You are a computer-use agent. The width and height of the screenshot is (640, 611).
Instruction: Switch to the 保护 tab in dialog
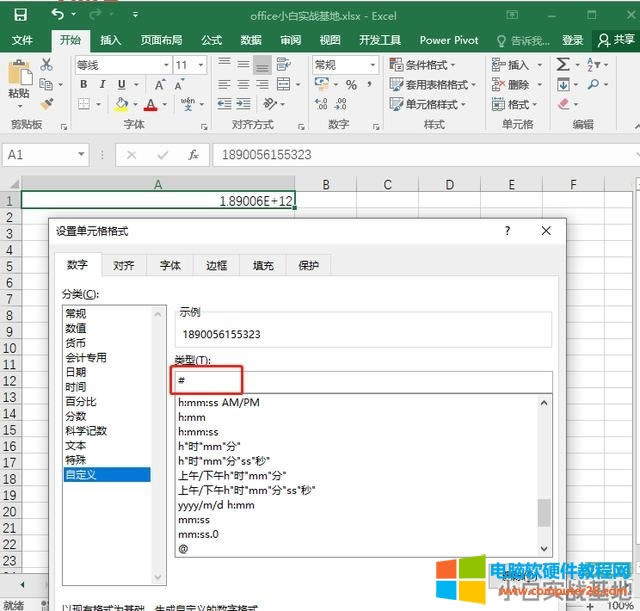pyautogui.click(x=308, y=265)
